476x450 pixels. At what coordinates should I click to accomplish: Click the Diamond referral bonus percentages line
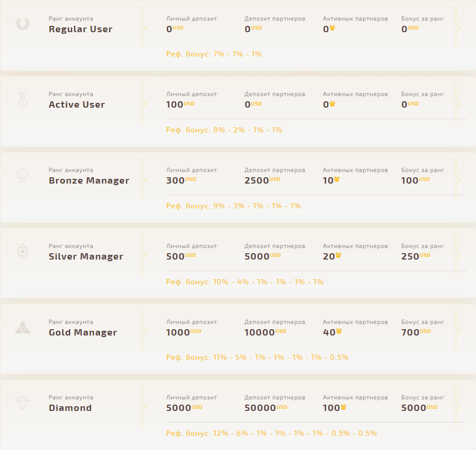271,433
